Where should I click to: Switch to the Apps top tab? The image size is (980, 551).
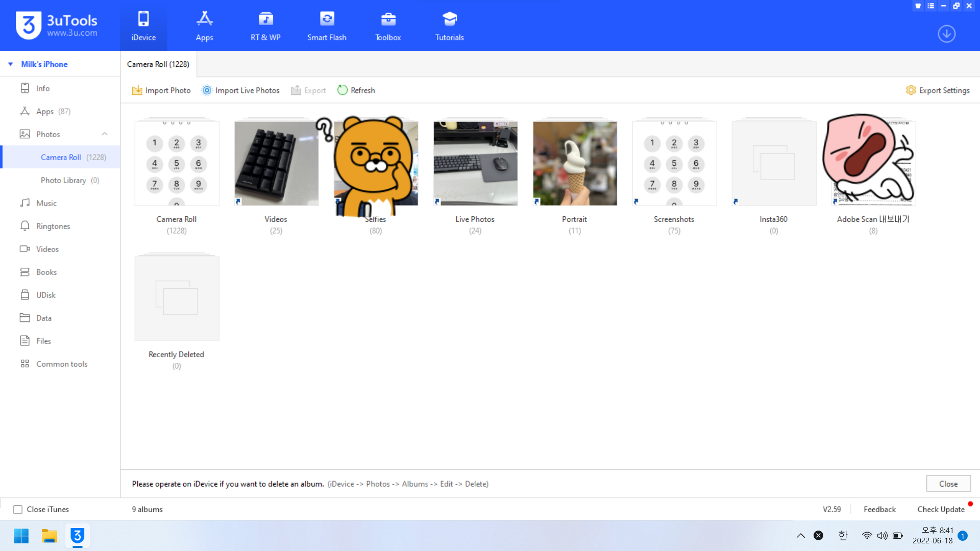(204, 26)
